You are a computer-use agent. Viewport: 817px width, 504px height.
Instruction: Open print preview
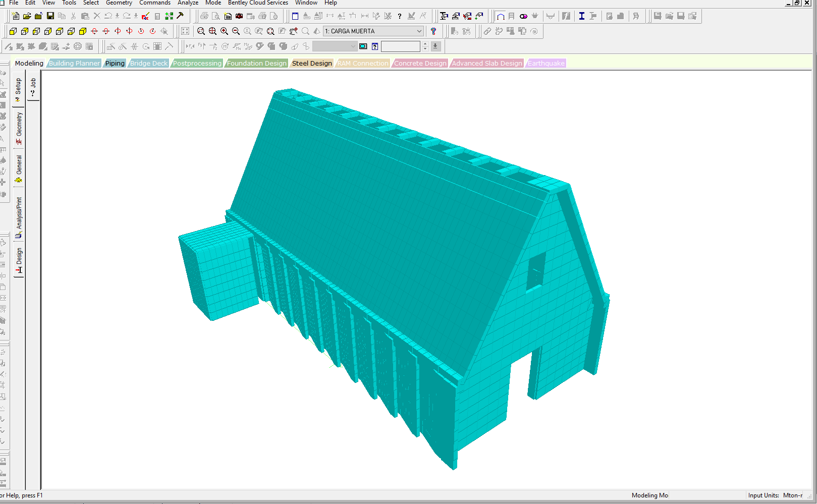click(x=215, y=16)
